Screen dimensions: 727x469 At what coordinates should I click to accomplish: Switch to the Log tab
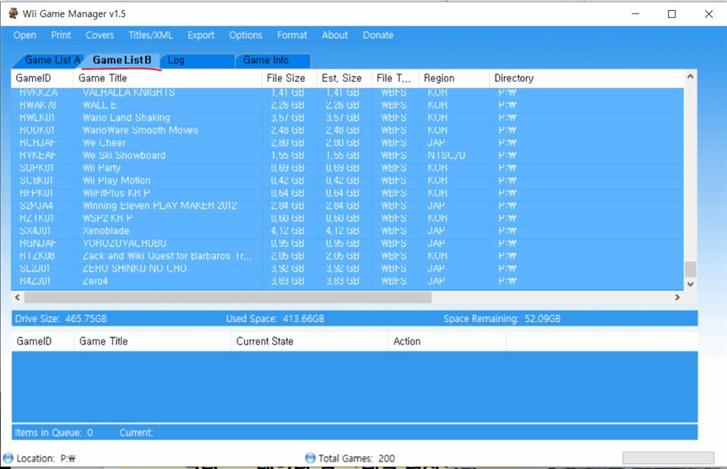click(x=197, y=60)
